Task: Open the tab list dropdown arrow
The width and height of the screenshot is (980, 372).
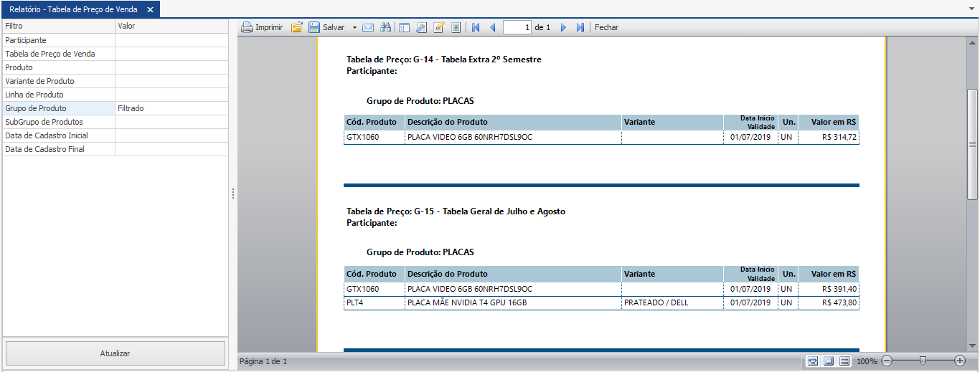Action: click(x=971, y=9)
